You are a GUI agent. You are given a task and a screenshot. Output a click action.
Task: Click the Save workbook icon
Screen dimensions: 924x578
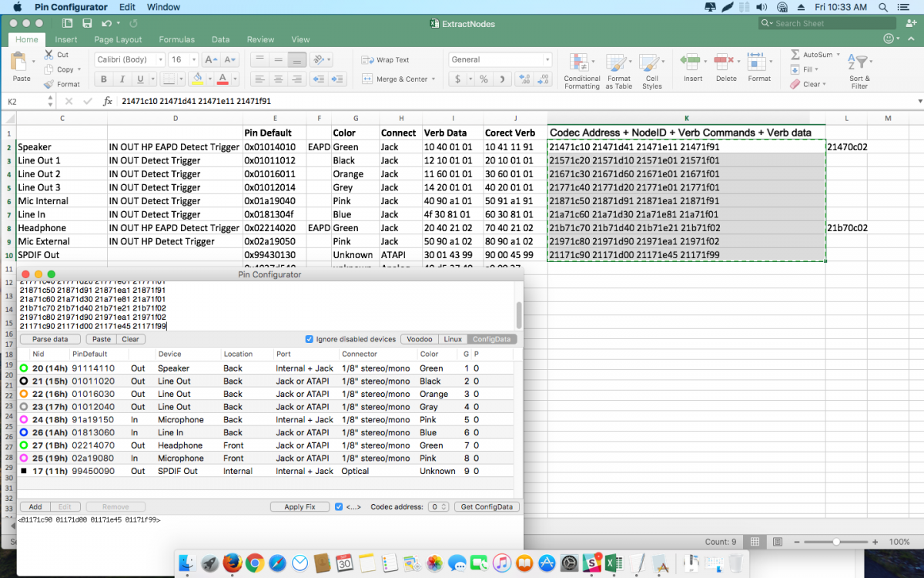pyautogui.click(x=87, y=24)
